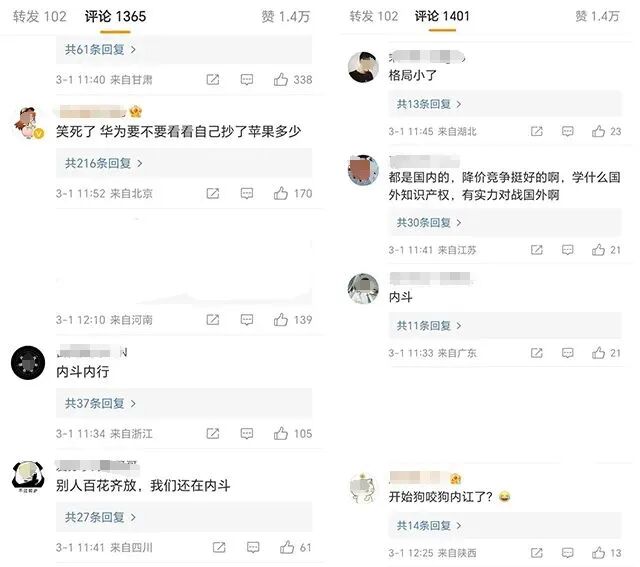The width and height of the screenshot is (640, 567).
Task: Open the panda avatar beside 别人百花齐放
Action: pos(28,476)
